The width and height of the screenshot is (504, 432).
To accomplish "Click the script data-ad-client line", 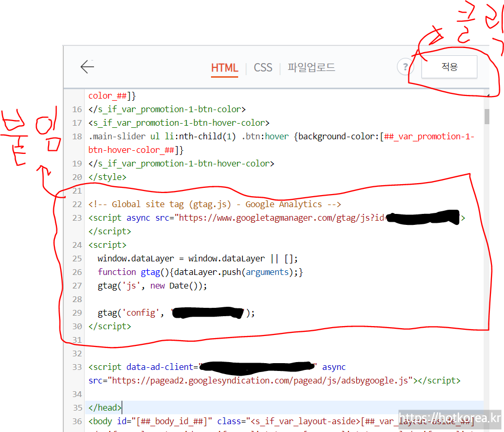I will coord(217,367).
